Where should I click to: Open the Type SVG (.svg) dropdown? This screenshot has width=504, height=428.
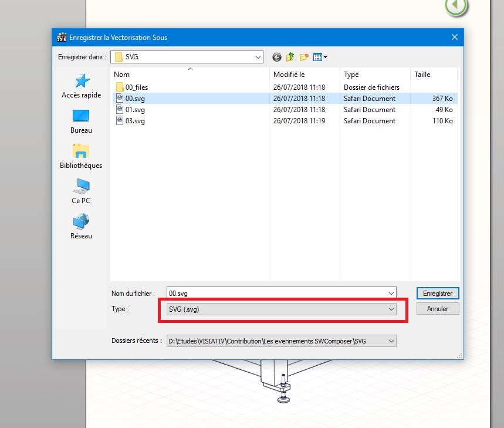pyautogui.click(x=282, y=309)
